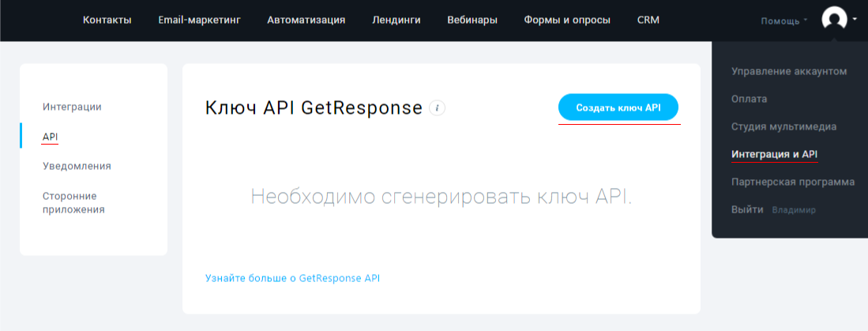The height and width of the screenshot is (331, 868).
Task: Collapse the account menu arrow next to avatar
Action: pos(855,18)
